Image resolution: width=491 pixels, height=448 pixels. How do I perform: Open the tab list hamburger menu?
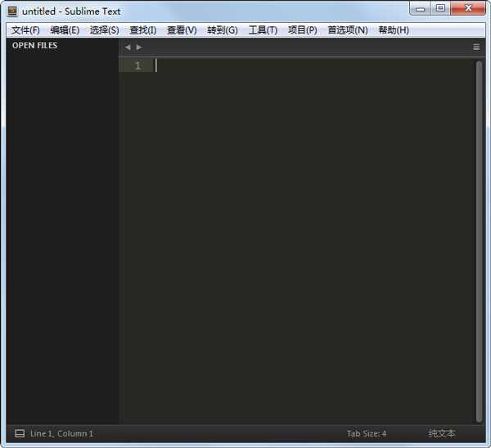[476, 47]
